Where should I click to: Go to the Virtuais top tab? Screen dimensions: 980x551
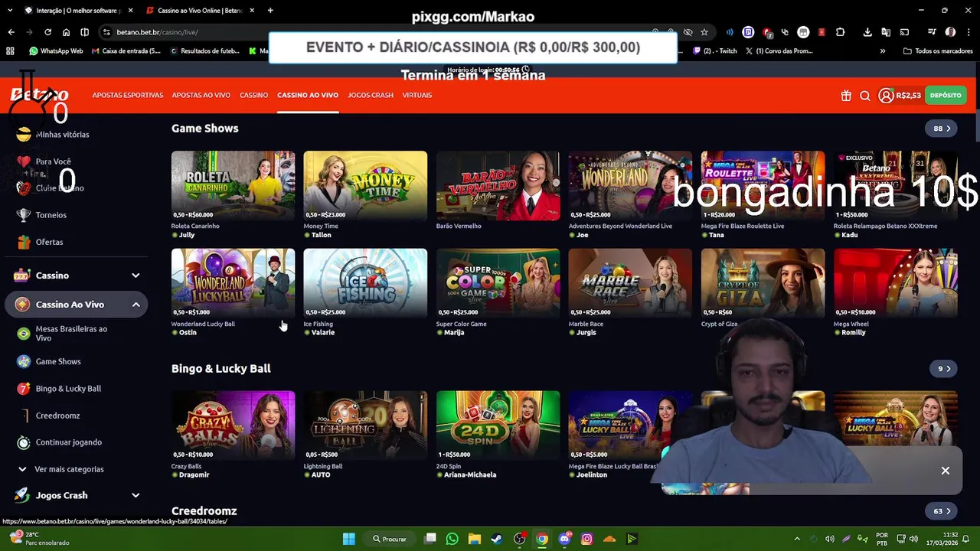[417, 96]
